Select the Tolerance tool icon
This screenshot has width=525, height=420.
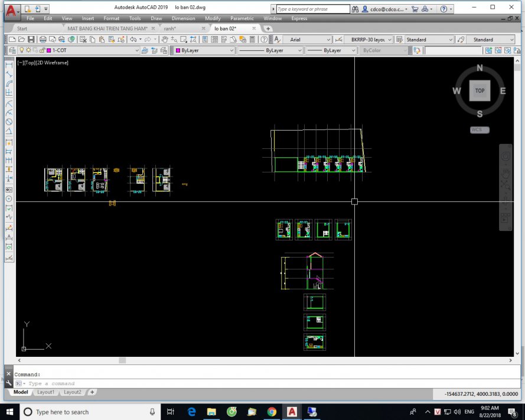tap(9, 190)
